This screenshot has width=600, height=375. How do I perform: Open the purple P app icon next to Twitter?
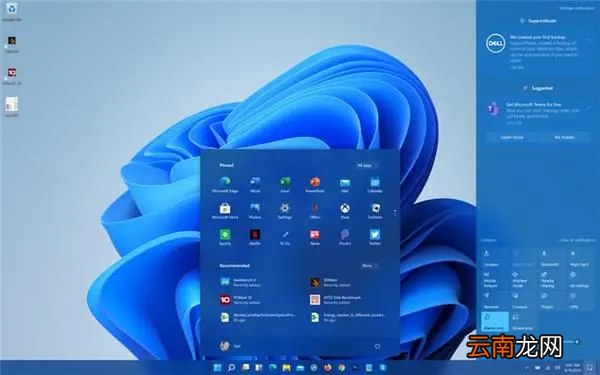point(345,237)
